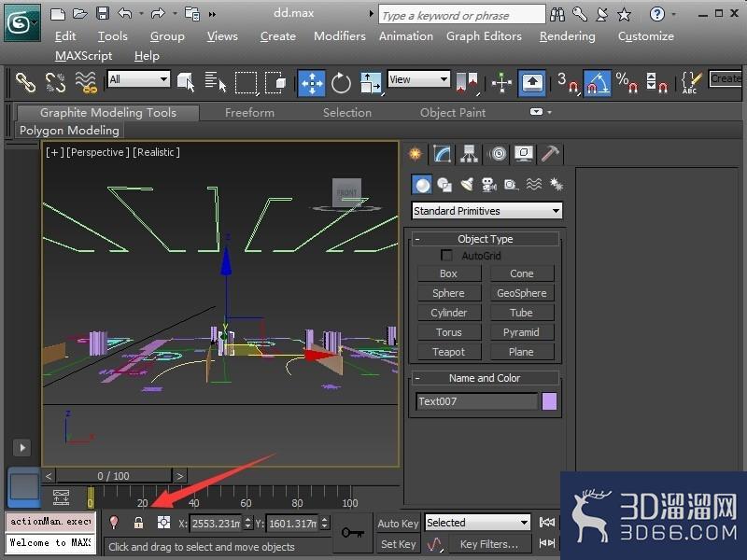Image resolution: width=747 pixels, height=560 pixels.
Task: Open the Utilities hammer panel
Action: click(551, 154)
